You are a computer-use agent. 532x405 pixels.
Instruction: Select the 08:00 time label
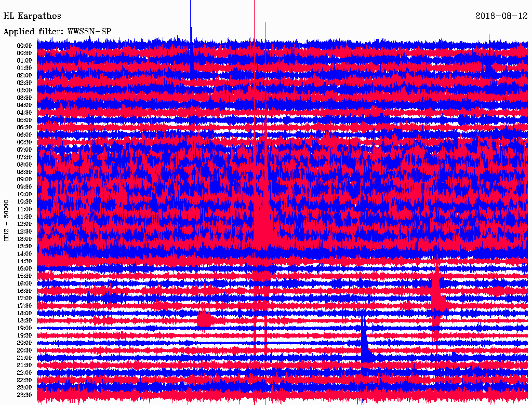(x=24, y=165)
